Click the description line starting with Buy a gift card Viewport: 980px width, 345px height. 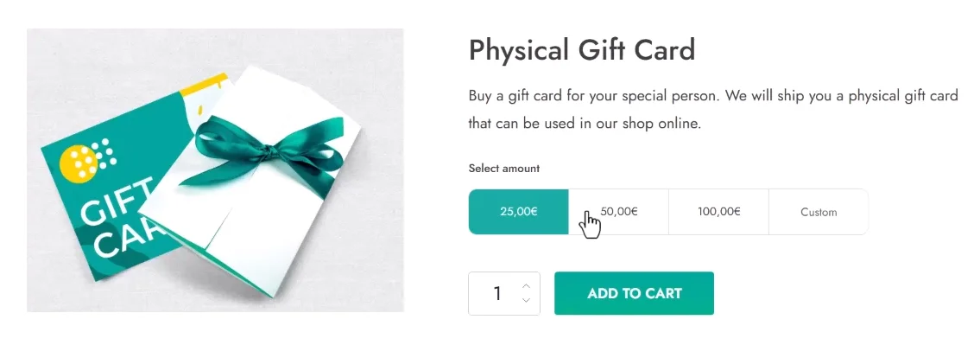(713, 97)
